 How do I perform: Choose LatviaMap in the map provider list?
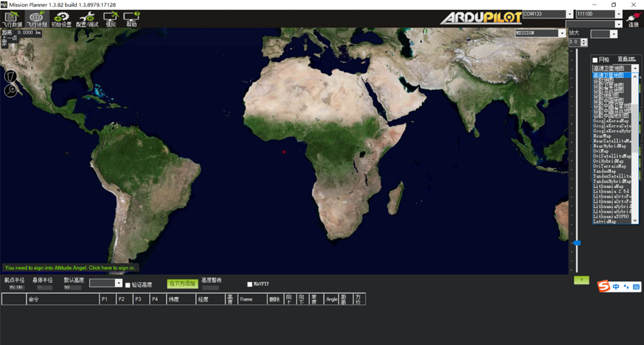(x=605, y=221)
